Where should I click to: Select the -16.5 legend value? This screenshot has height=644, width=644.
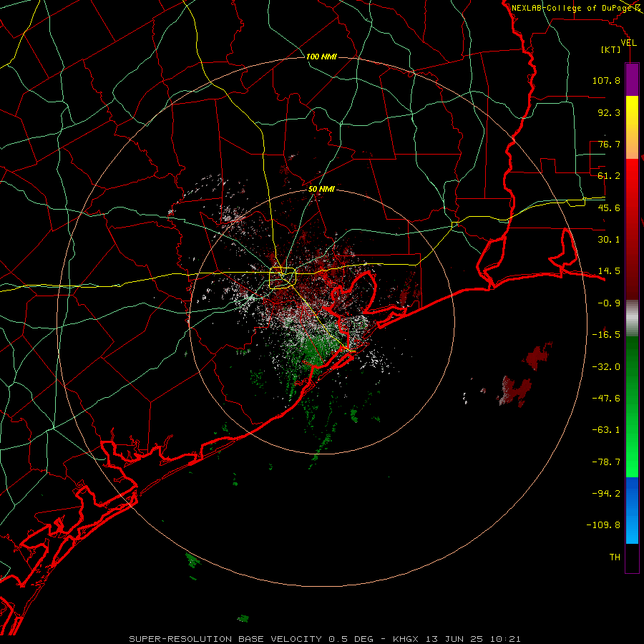pyautogui.click(x=606, y=335)
